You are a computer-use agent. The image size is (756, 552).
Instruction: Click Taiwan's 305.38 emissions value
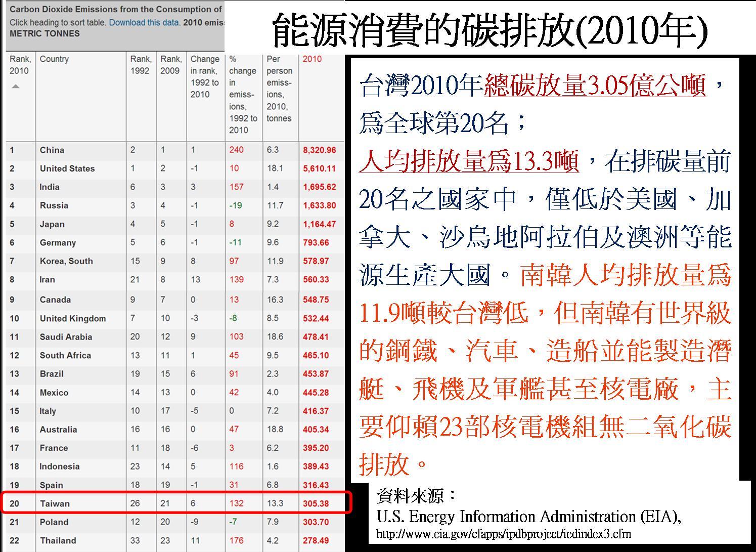316,503
